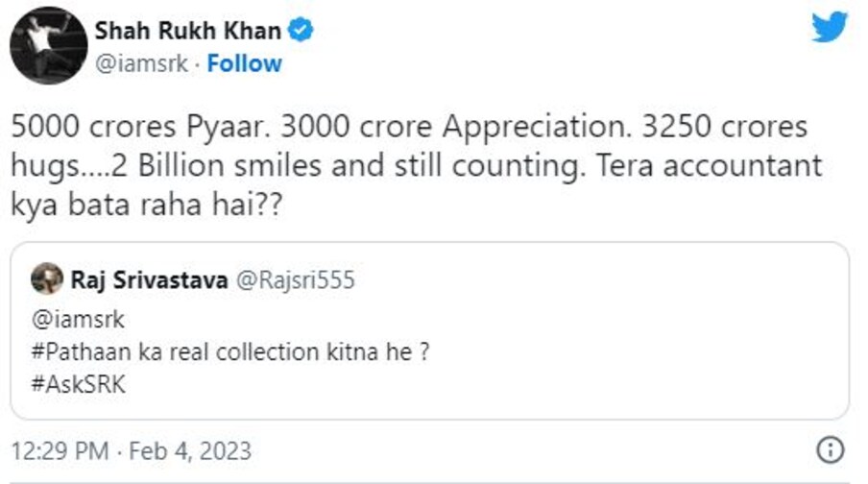Click the @Rajsri555 handle
Viewport: 868px width, 484px height.
296,280
